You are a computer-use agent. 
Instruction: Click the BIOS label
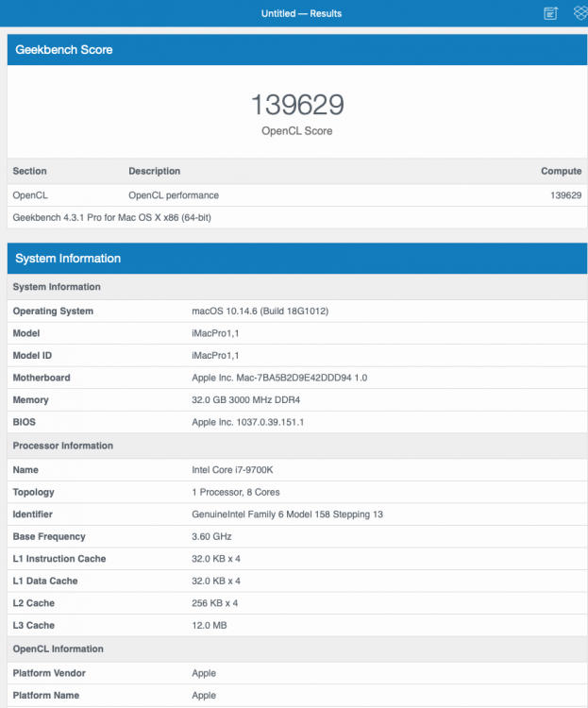[x=24, y=422]
